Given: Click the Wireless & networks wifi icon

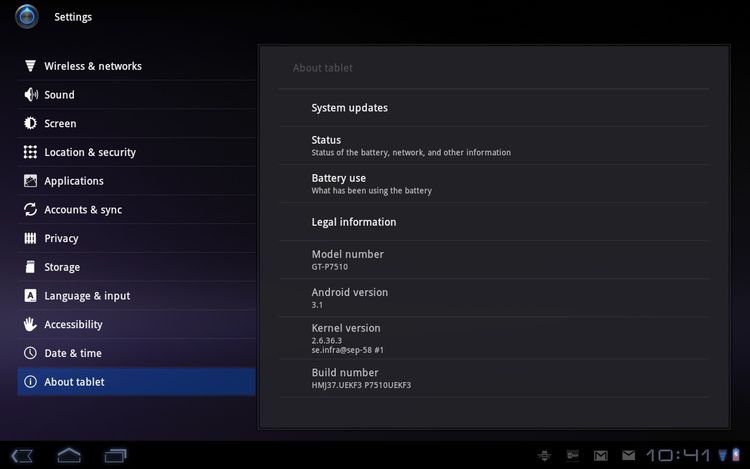Looking at the screenshot, I should [x=30, y=66].
